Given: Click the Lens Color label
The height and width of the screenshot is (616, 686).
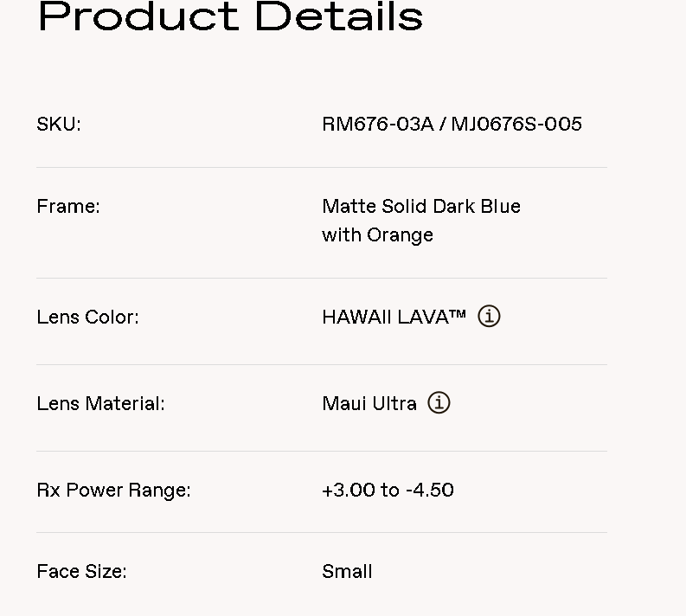Looking at the screenshot, I should [x=87, y=317].
